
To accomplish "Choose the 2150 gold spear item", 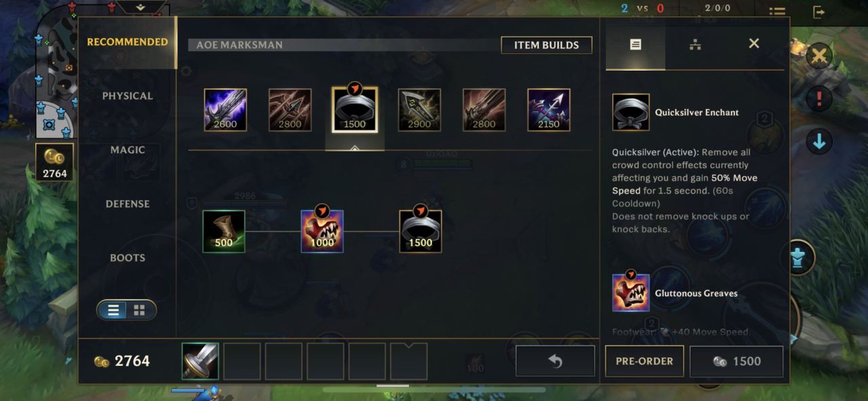I will 549,110.
